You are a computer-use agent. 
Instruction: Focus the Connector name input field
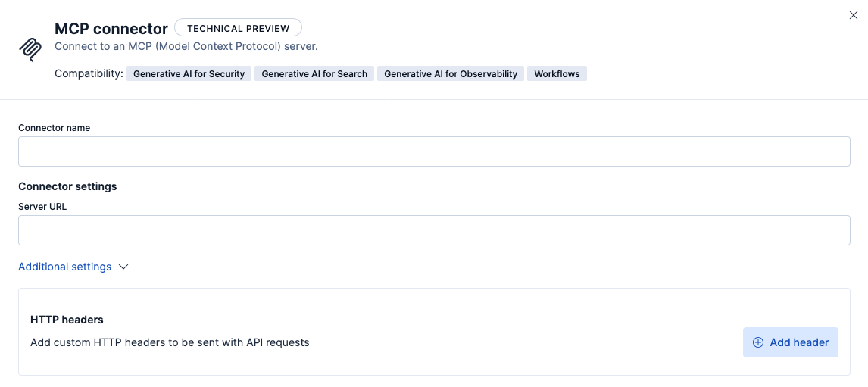click(x=434, y=151)
